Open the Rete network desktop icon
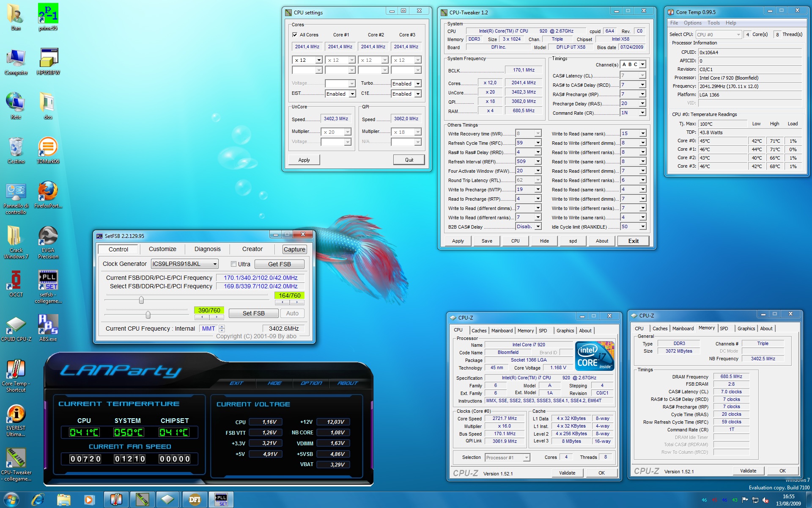This screenshot has width=812, height=508. [16, 106]
